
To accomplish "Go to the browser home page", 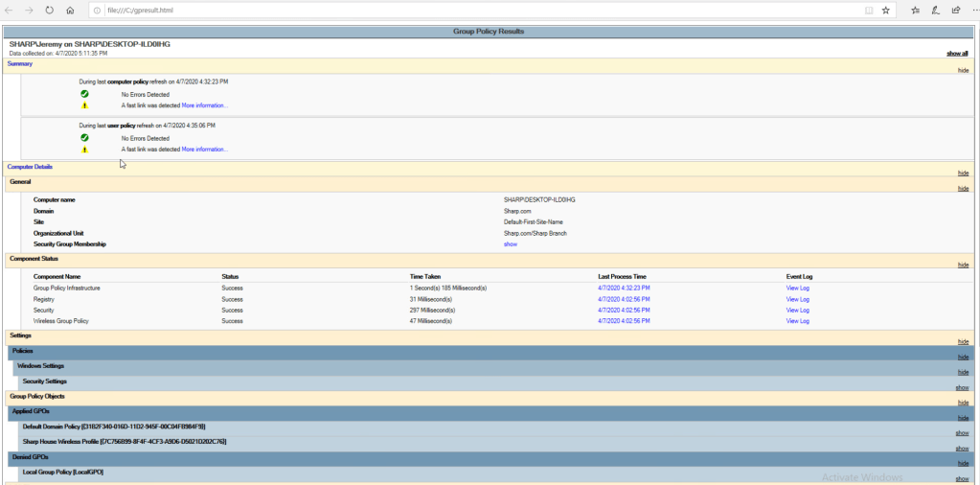I will (70, 10).
